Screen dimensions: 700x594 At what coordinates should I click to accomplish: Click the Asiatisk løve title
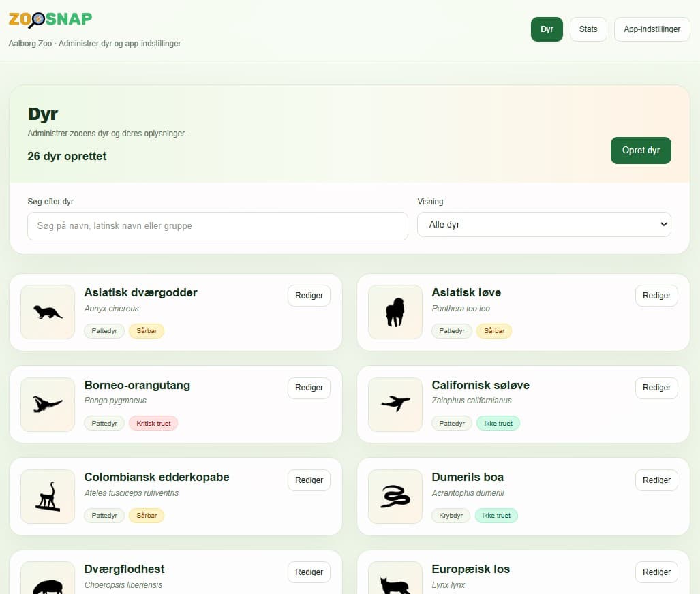click(x=466, y=293)
